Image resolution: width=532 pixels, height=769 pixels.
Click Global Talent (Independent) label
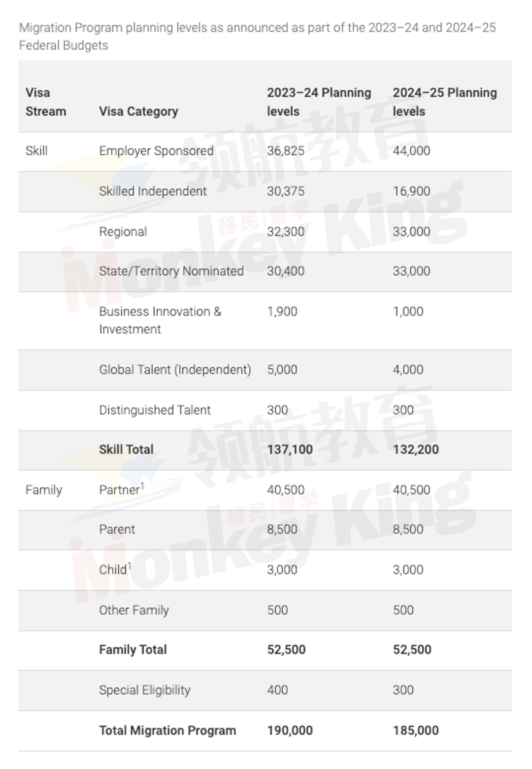point(175,370)
